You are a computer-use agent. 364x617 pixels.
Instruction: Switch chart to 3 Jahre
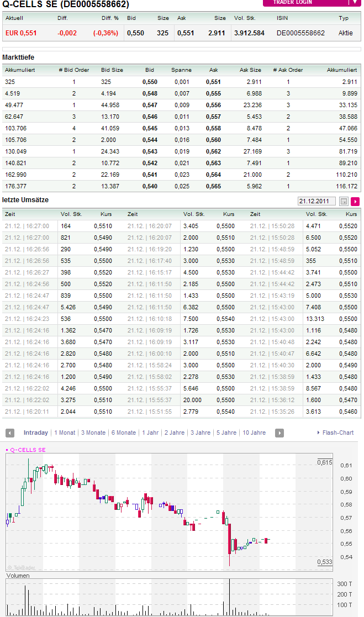click(x=201, y=433)
